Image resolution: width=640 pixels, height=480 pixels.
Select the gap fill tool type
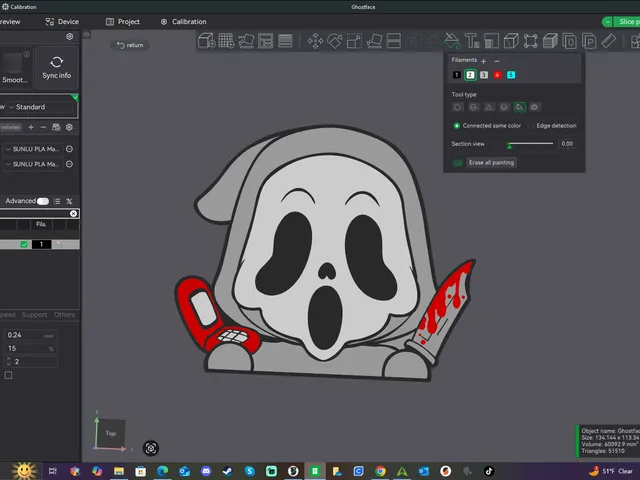pyautogui.click(x=534, y=107)
